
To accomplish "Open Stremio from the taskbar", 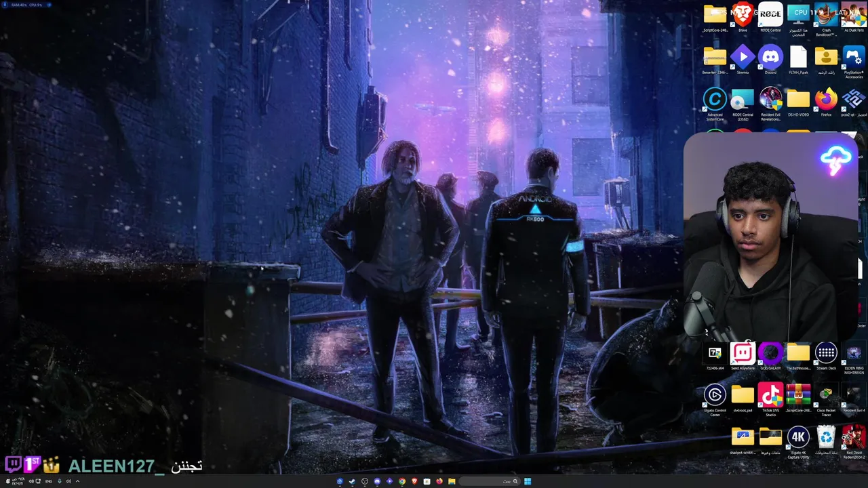I will point(389,481).
